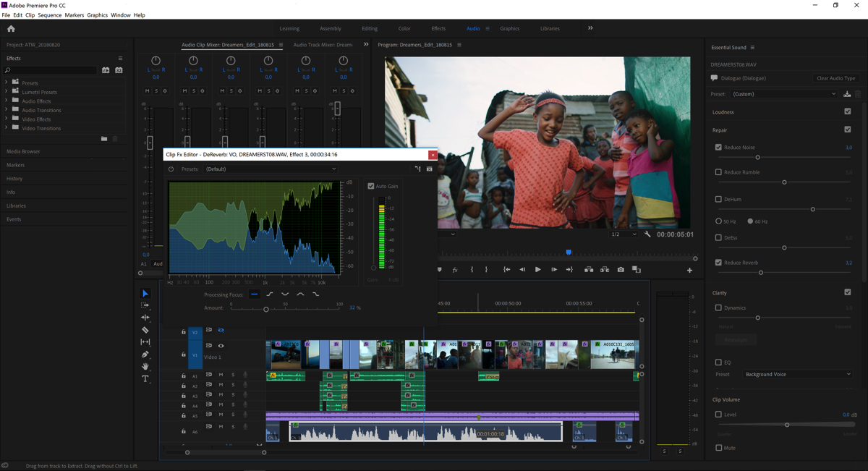868x471 pixels.
Task: Select the Pen tool
Action: point(145,355)
